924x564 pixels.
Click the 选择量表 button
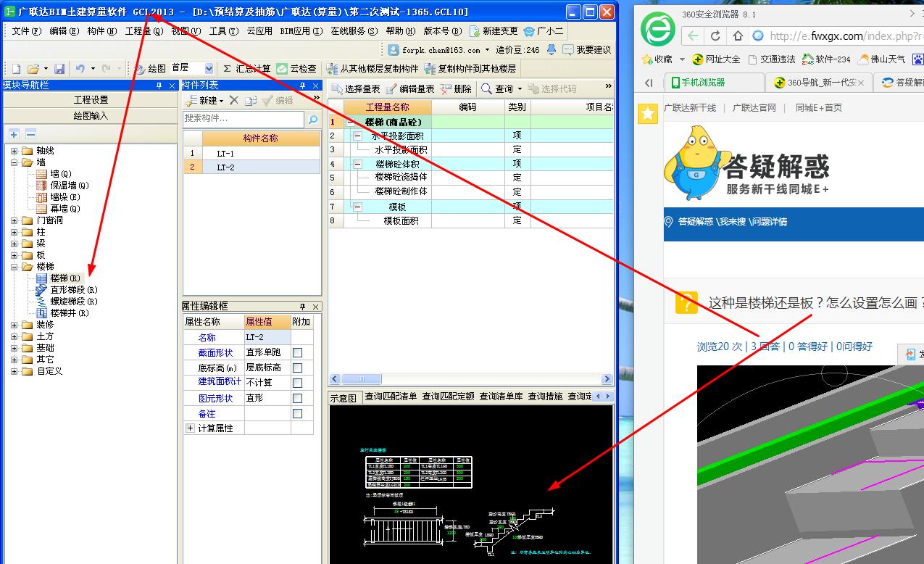356,88
